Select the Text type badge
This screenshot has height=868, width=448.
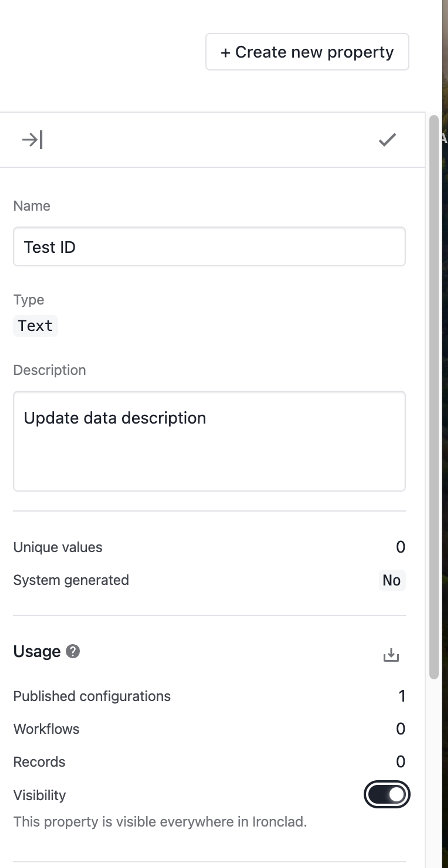(x=35, y=326)
